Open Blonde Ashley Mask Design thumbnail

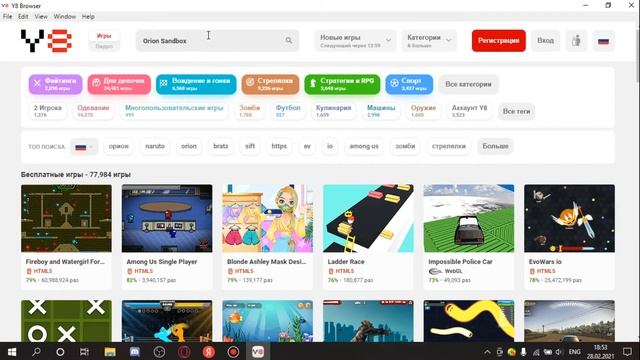(x=267, y=218)
